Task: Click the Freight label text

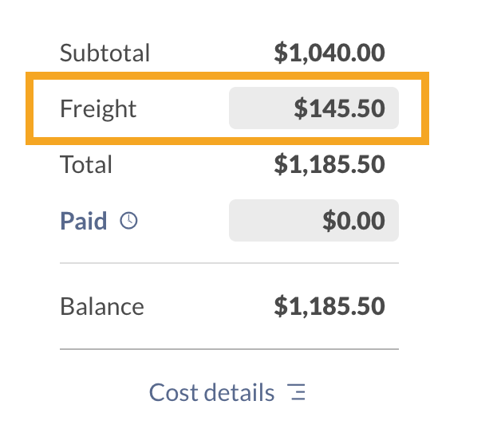Action: 98,108
